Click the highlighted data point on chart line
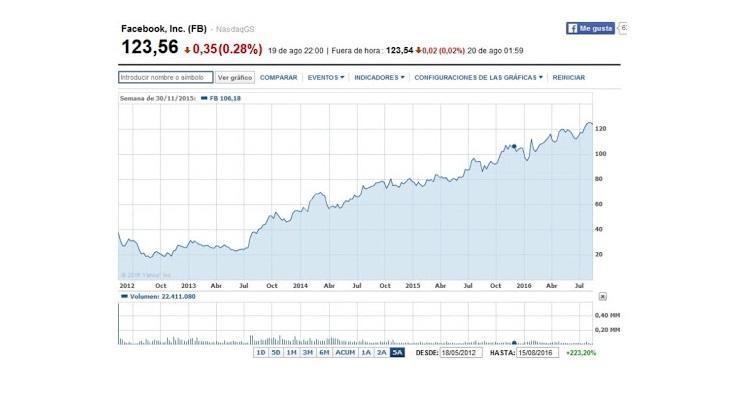The image size is (750, 400). click(514, 146)
